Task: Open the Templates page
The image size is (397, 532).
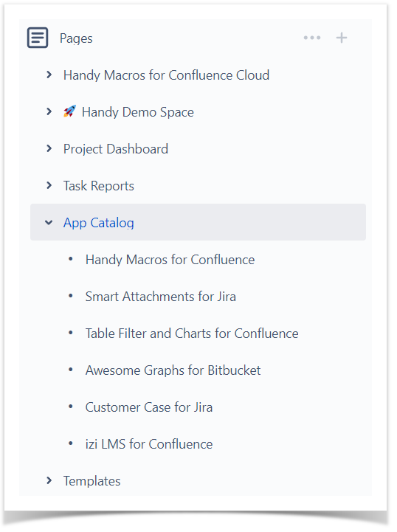Action: 92,481
